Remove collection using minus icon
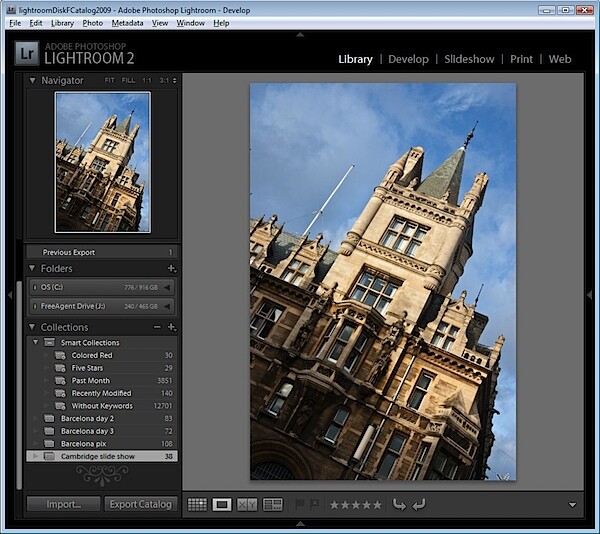 [157, 327]
